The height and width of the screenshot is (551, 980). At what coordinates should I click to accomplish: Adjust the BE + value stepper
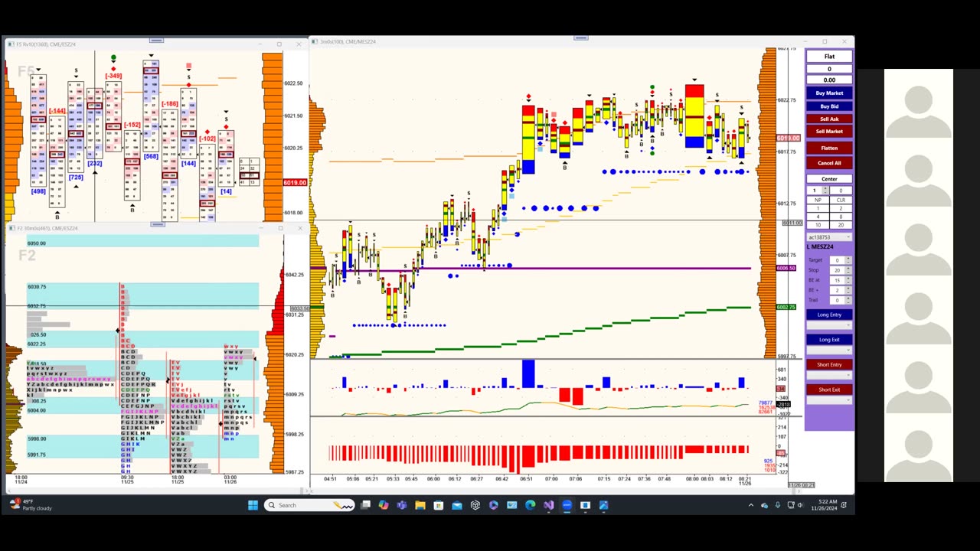pos(848,290)
